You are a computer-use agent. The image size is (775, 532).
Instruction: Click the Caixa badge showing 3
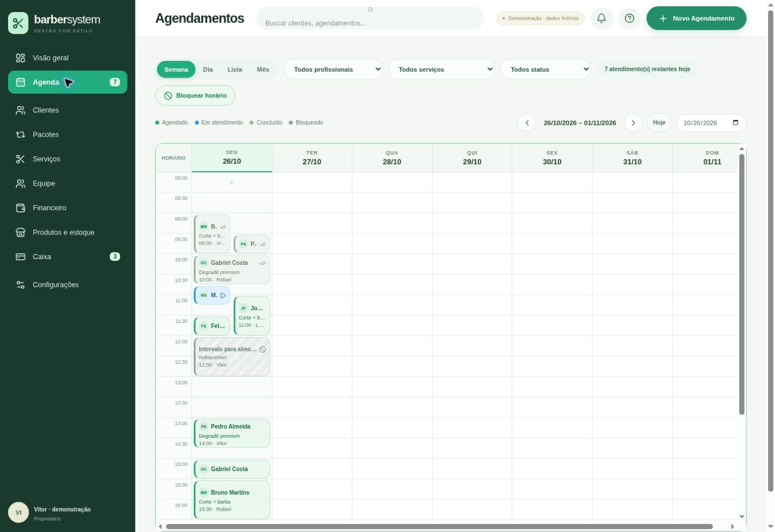pos(115,257)
